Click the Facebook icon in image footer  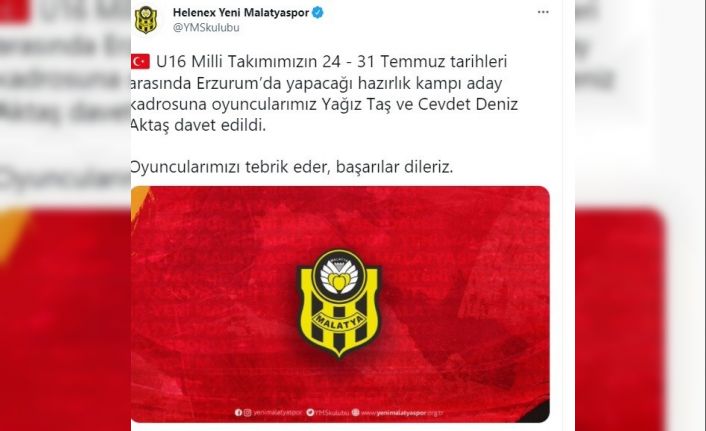pos(238,412)
